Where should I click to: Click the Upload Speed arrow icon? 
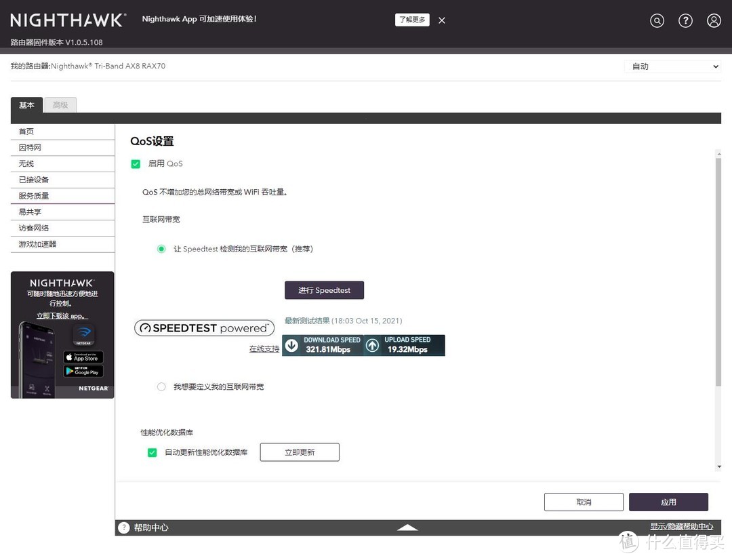click(372, 345)
